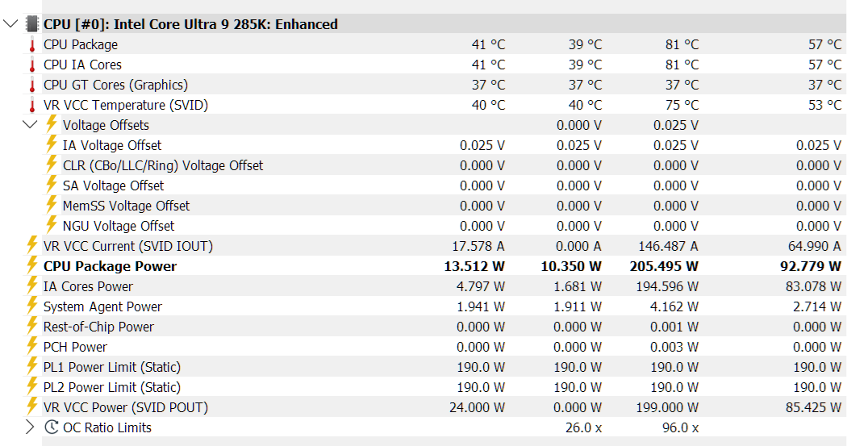Expand the OC Ratio Limits group
This screenshot has height=446, width=868.
coord(29,427)
